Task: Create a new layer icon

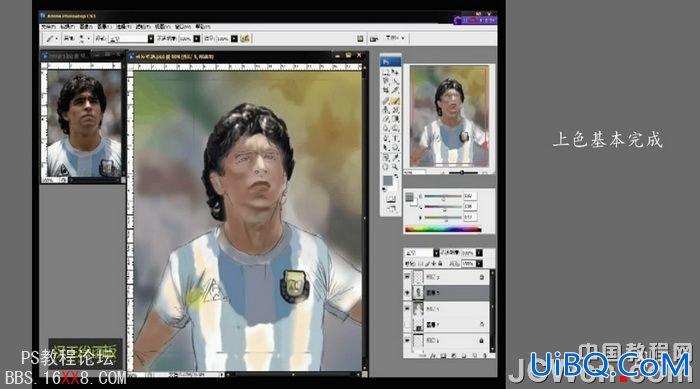Action: (x=475, y=356)
